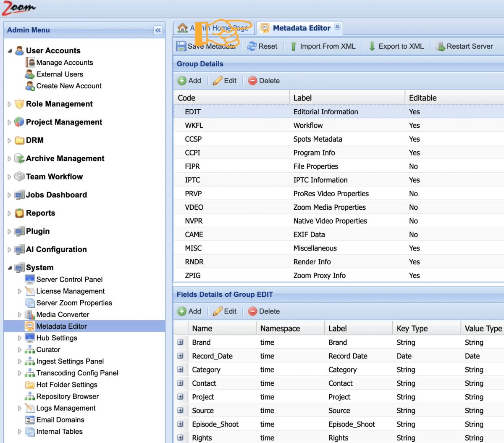Click the Delete icon in Fields Details
Image resolution: width=504 pixels, height=443 pixels.
click(x=252, y=311)
